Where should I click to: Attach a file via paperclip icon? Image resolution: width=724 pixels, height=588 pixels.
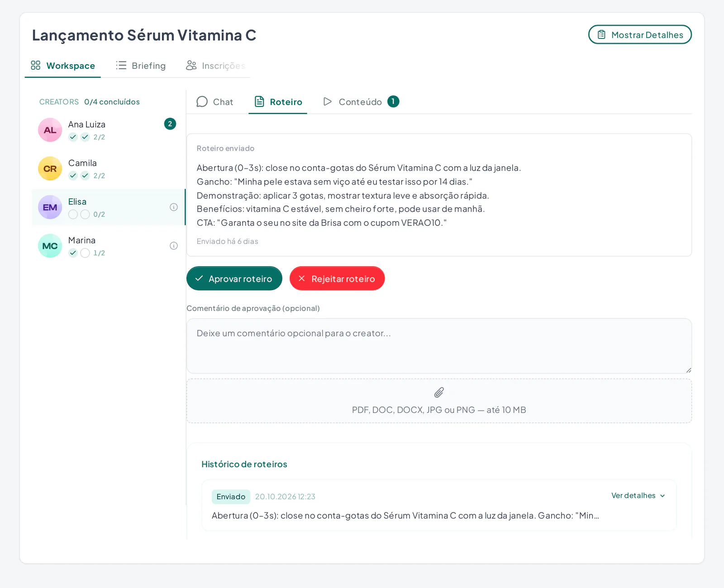tap(439, 392)
